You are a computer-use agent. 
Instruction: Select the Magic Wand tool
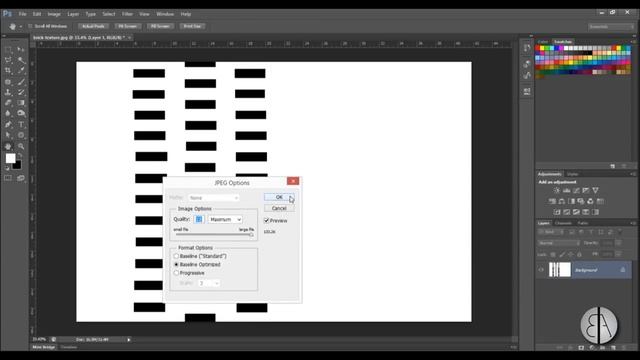click(21, 60)
